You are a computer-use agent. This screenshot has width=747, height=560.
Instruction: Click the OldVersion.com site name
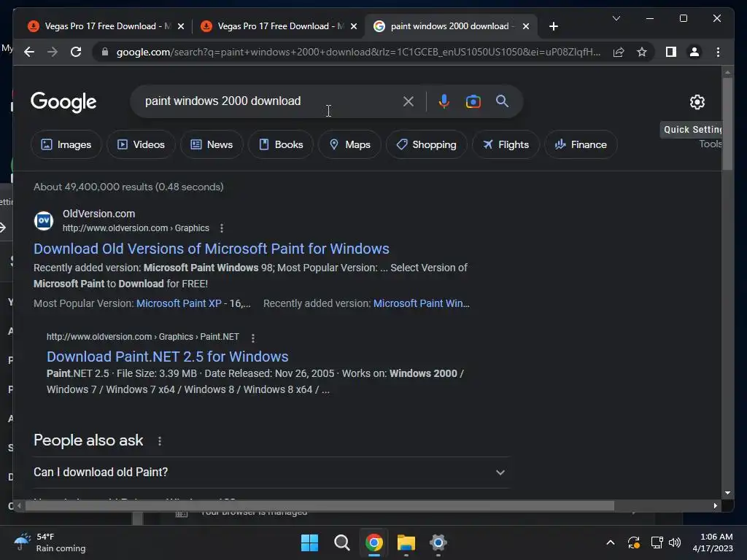point(99,214)
